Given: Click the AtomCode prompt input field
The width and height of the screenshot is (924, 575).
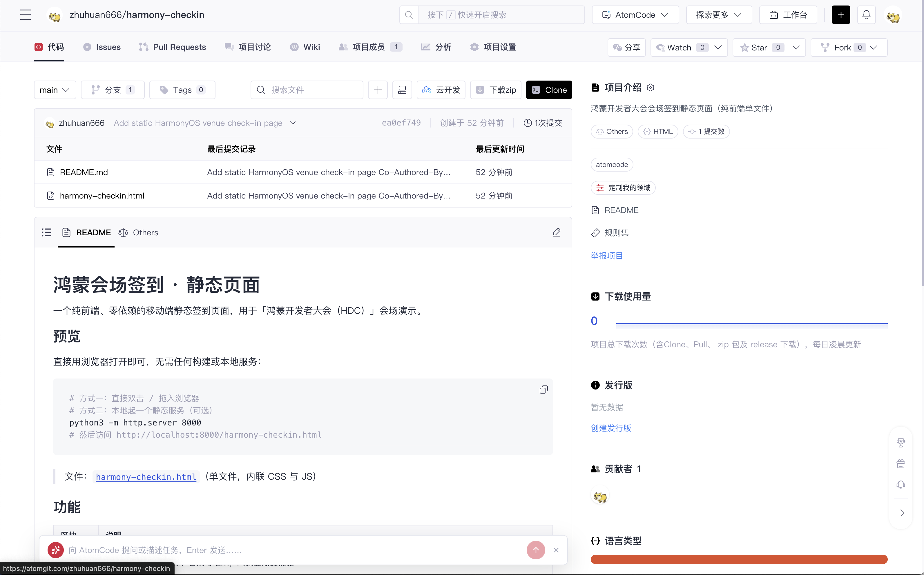Looking at the screenshot, I should tap(295, 550).
